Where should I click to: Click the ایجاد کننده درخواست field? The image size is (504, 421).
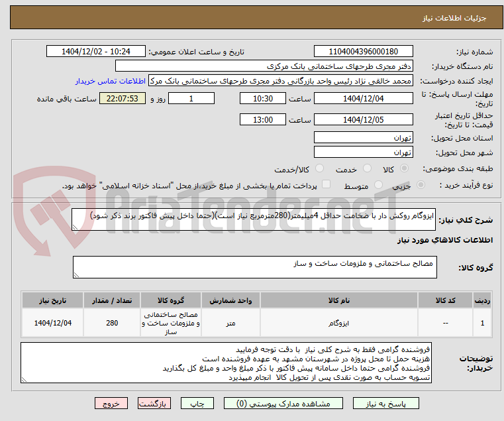point(281,81)
